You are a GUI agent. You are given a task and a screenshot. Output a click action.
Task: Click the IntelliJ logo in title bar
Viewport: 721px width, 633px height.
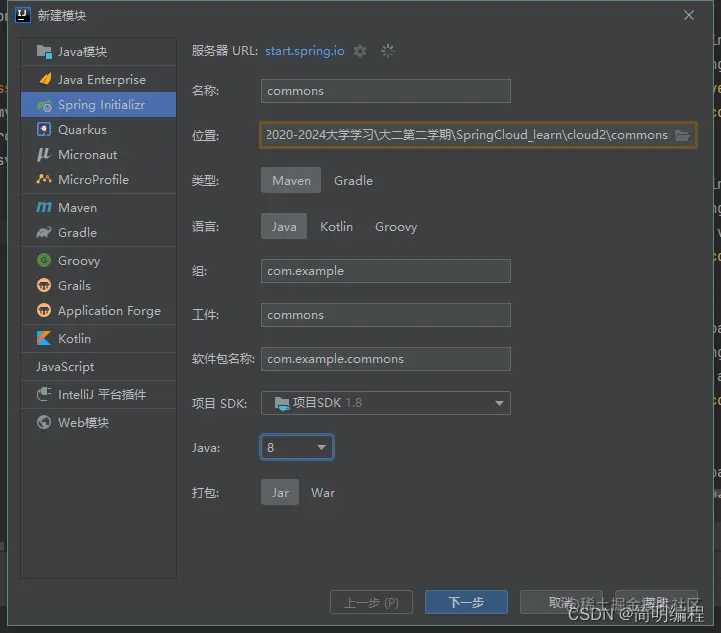pos(23,15)
